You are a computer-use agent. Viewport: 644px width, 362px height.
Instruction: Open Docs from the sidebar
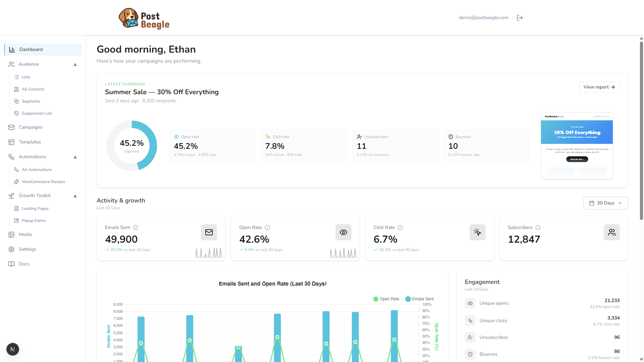tap(43, 264)
